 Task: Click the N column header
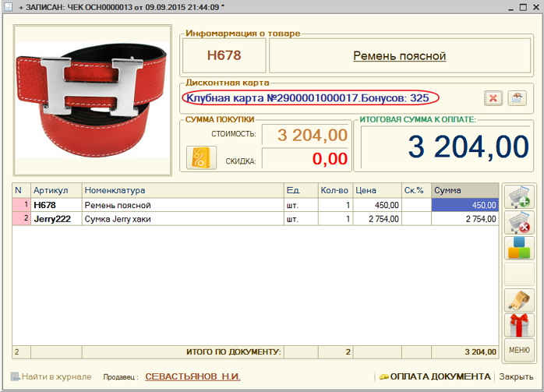(22, 190)
